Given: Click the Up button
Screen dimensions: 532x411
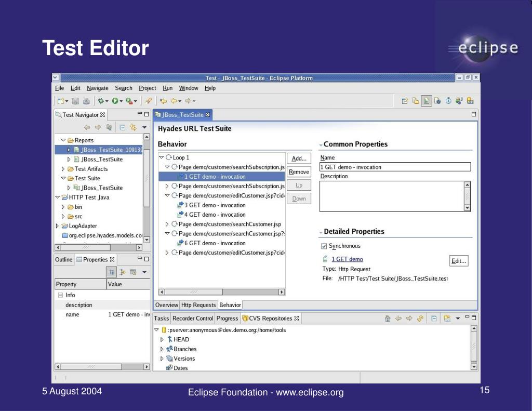Looking at the screenshot, I should click(x=299, y=185).
